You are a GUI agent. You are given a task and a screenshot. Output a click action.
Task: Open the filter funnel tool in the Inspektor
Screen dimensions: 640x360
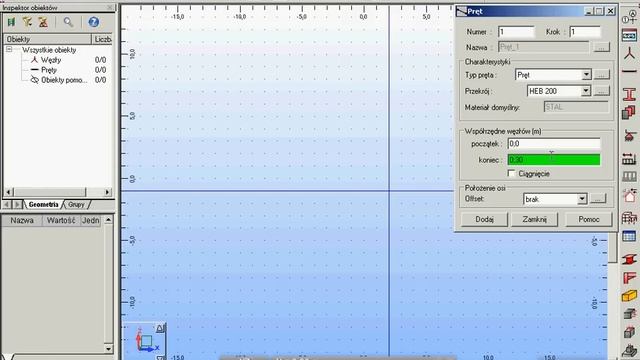(x=27, y=22)
